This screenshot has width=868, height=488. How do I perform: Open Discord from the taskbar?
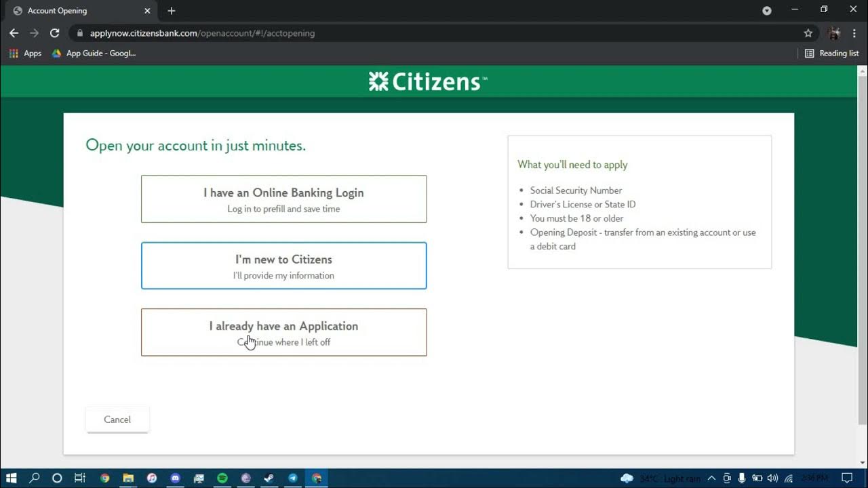[x=176, y=478]
